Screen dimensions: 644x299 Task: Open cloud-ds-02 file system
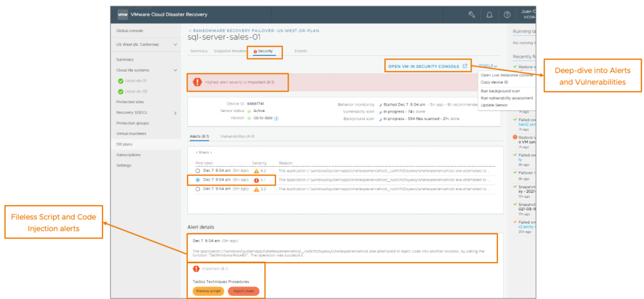click(x=136, y=92)
